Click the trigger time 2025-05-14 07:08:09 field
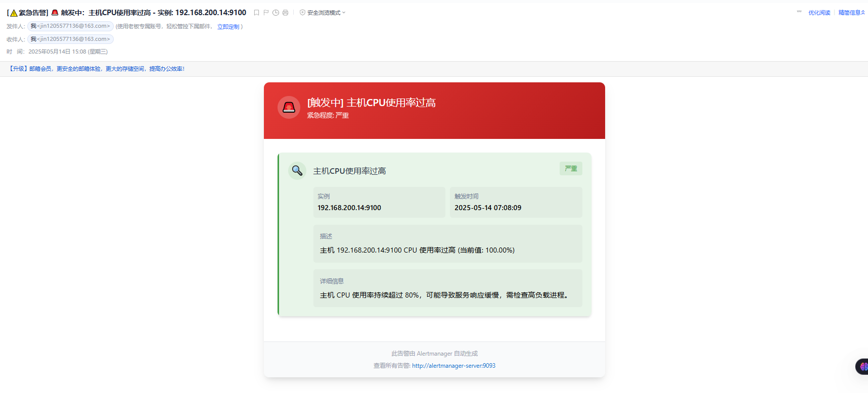This screenshot has height=393, width=868. point(488,208)
